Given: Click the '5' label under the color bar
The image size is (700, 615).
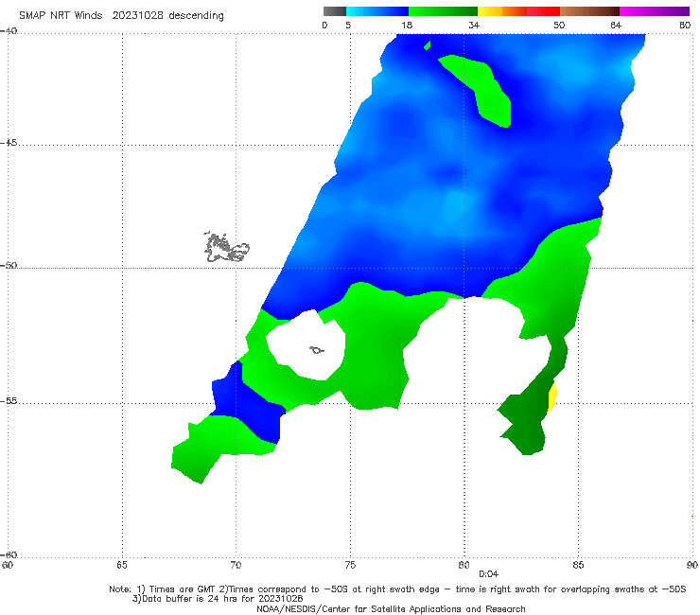Looking at the screenshot, I should pyautogui.click(x=348, y=25).
